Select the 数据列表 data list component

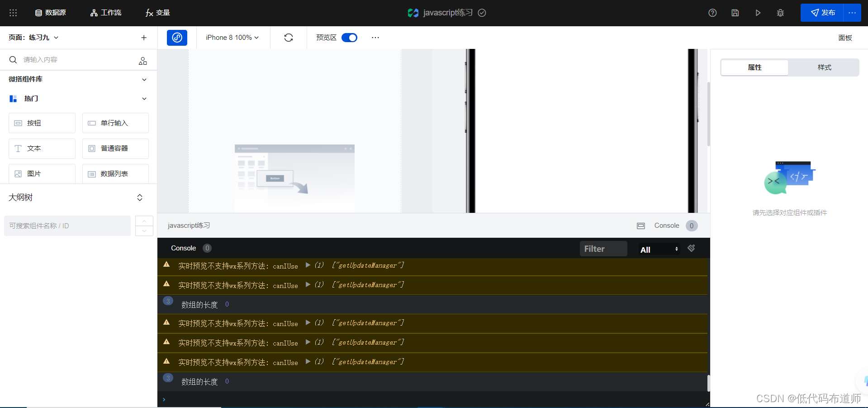115,174
